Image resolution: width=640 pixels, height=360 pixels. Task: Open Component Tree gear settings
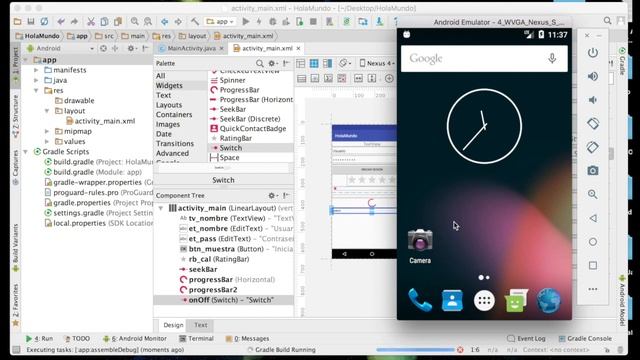[272, 196]
